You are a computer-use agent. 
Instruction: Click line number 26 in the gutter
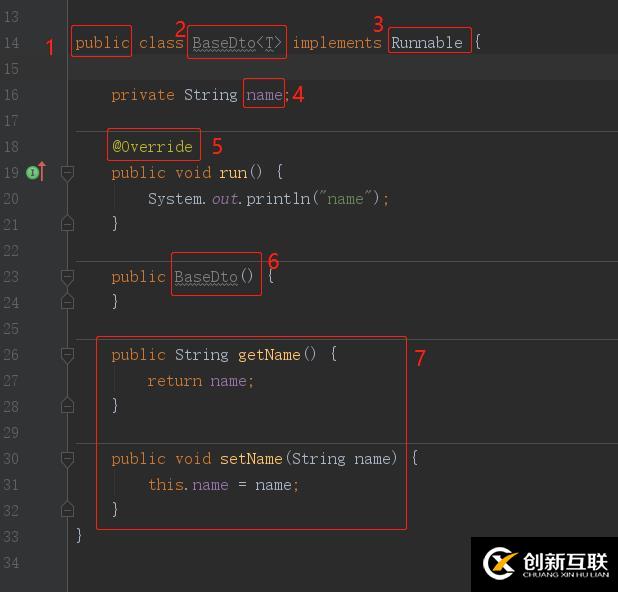(11, 354)
